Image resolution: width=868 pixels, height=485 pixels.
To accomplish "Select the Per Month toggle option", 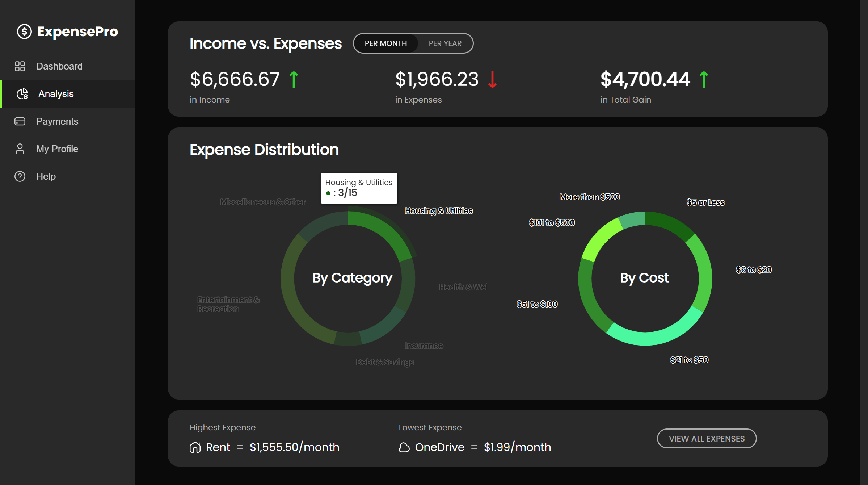I will pyautogui.click(x=385, y=43).
